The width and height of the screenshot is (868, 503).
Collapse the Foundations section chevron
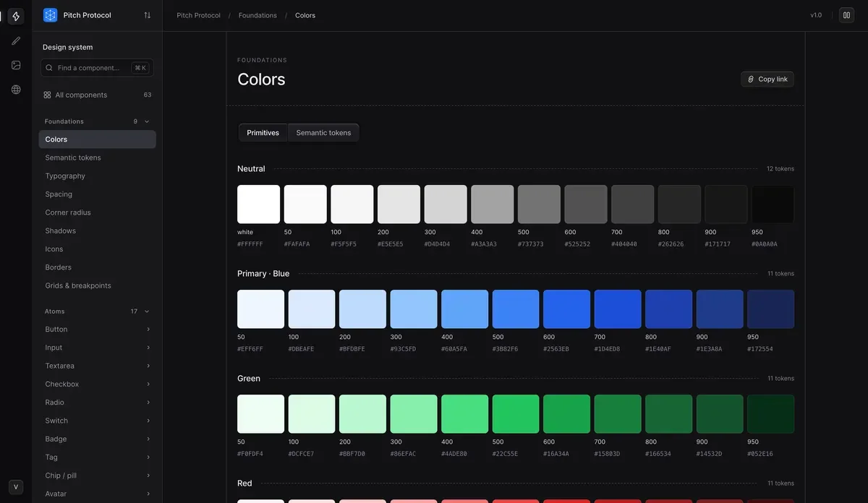pos(148,121)
